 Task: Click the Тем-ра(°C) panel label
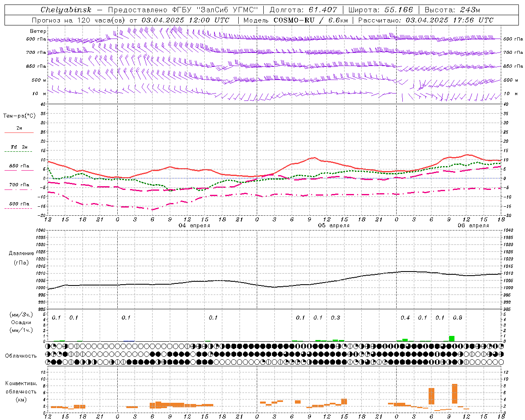19,116
